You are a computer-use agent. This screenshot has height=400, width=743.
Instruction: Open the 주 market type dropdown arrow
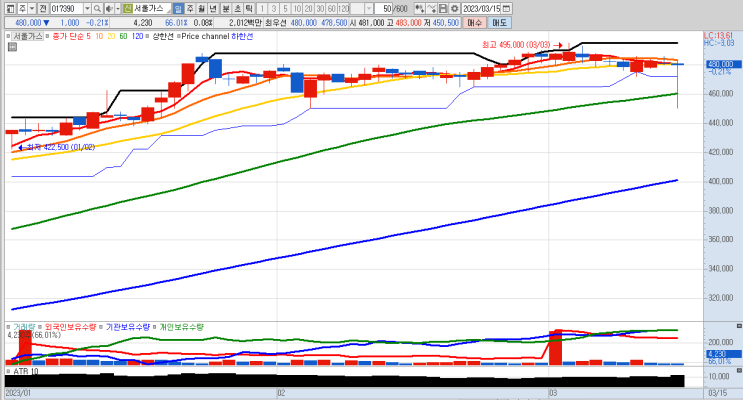(32, 9)
